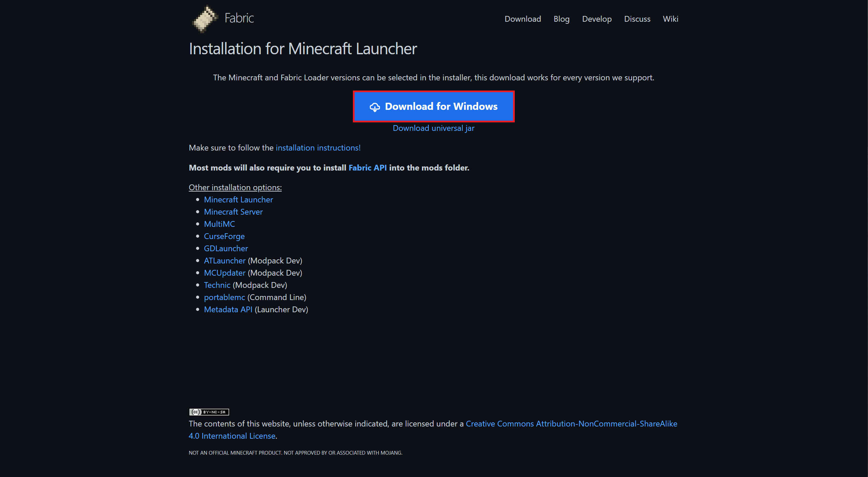Open the Discuss nav link

tap(637, 19)
